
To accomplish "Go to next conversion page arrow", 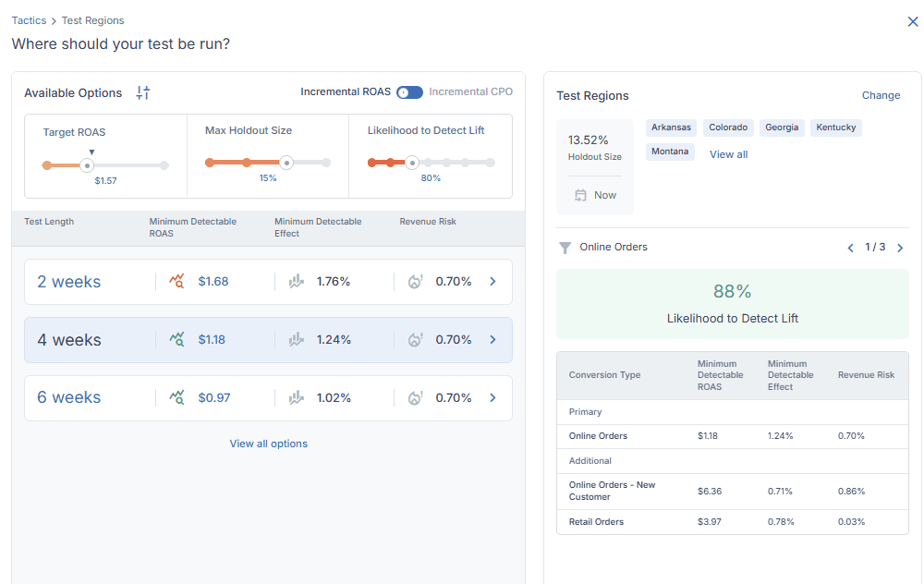I will tap(900, 248).
